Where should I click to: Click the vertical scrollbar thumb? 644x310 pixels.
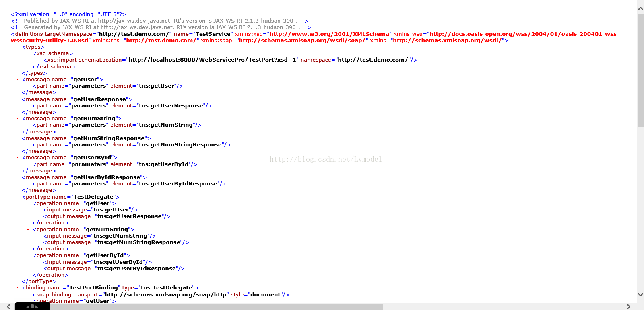click(640, 70)
